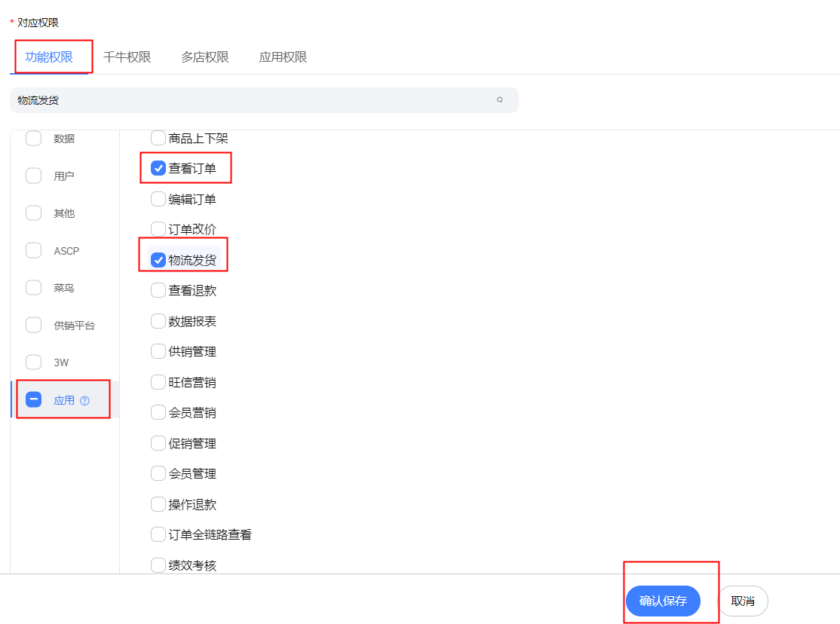Click the 确认保存 button

663,601
